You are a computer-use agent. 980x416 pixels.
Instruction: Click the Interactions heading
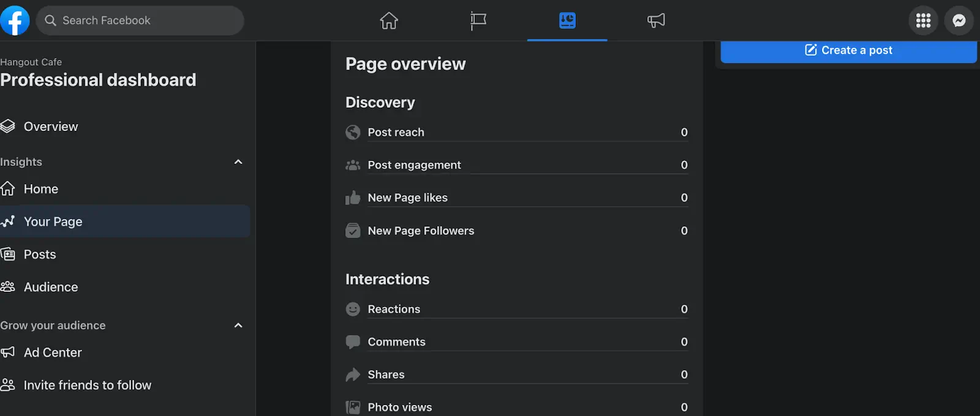387,280
